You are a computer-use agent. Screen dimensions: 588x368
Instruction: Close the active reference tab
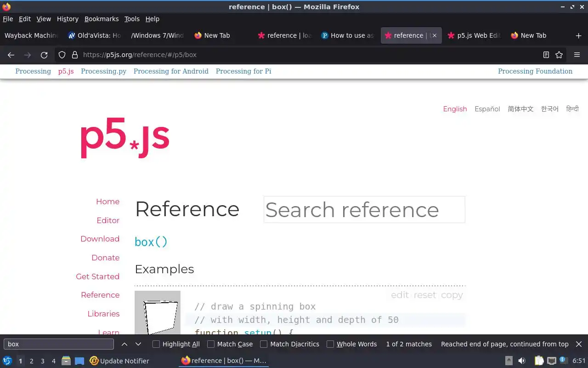pos(434,35)
